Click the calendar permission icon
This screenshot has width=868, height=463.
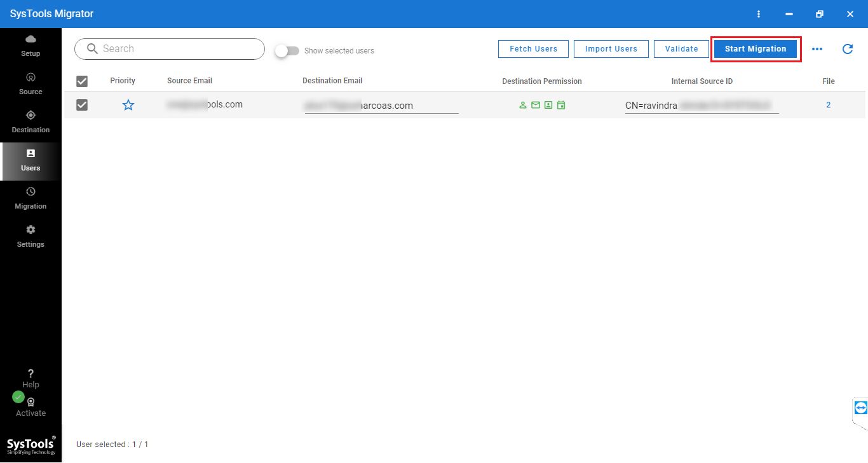(561, 105)
